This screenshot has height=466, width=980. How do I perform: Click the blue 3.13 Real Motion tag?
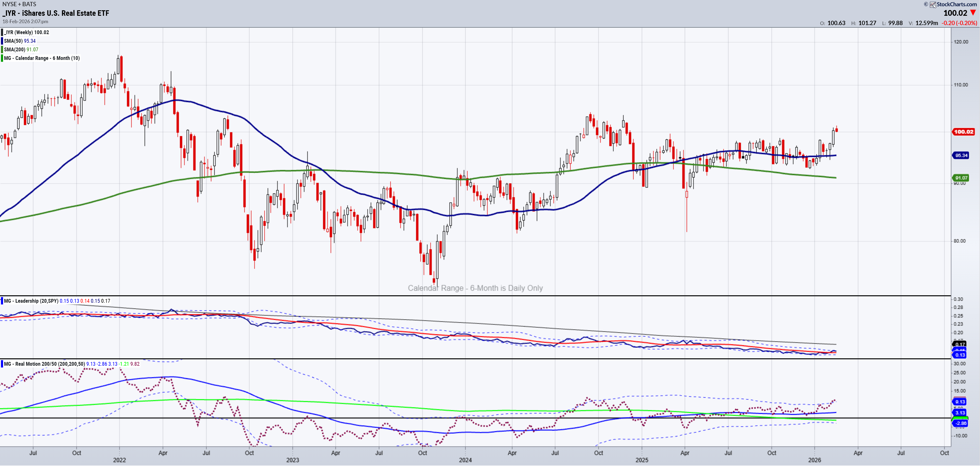point(960,413)
